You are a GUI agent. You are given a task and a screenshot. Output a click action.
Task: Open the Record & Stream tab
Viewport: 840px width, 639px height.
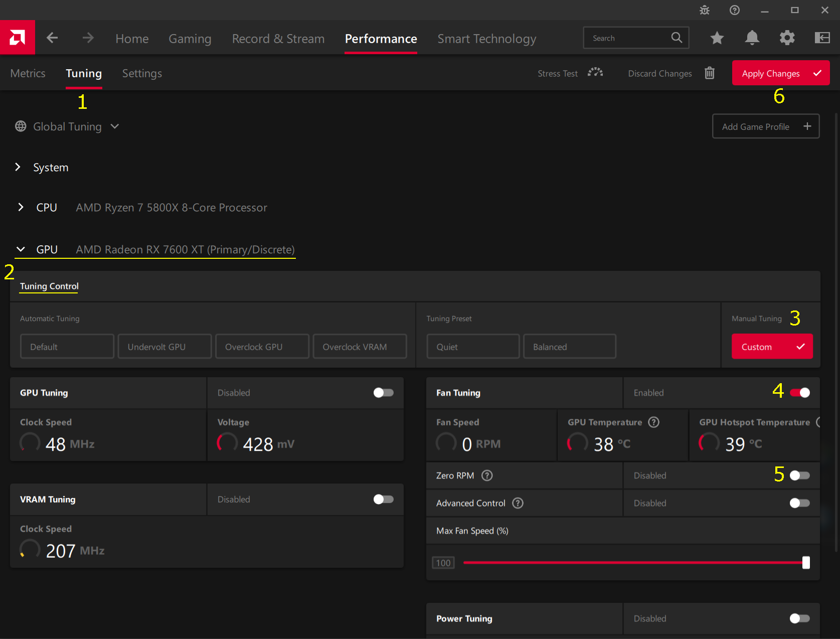pyautogui.click(x=278, y=39)
